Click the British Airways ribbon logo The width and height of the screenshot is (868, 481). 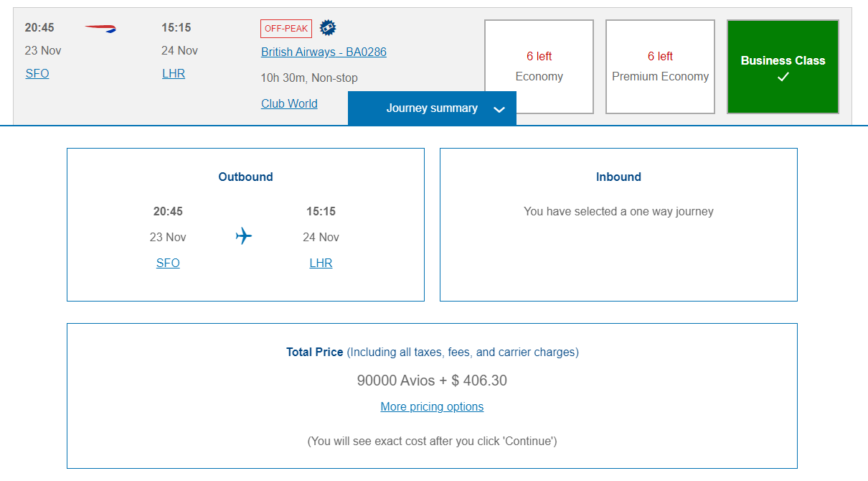click(100, 29)
